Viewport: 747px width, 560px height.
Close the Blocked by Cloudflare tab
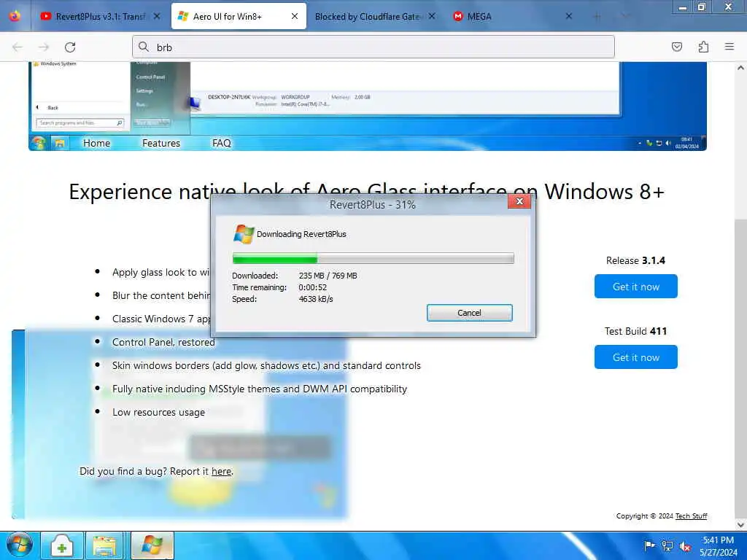coord(432,16)
